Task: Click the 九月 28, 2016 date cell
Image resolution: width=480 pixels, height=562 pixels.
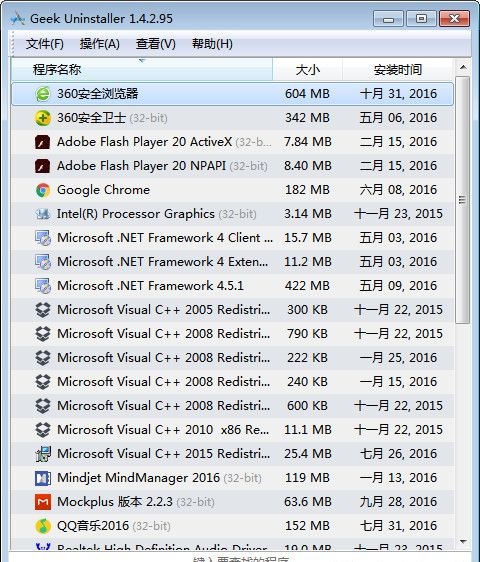Action: pyautogui.click(x=398, y=502)
